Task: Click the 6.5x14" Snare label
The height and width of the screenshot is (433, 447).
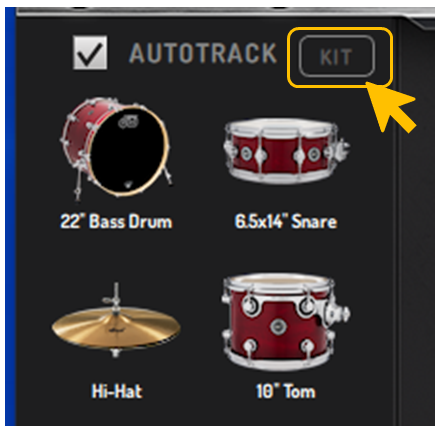Action: [x=286, y=221]
